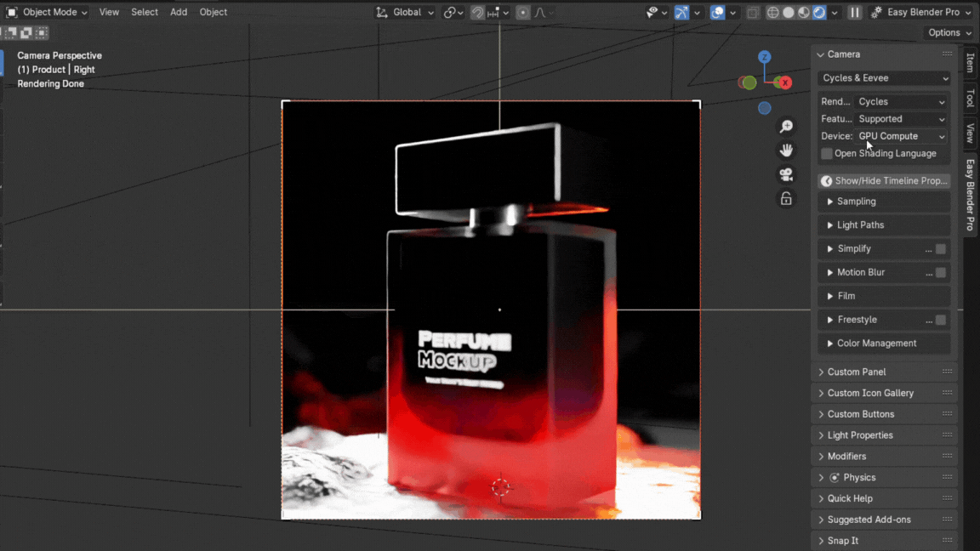Switch to wireframe viewport shading
The width and height of the screenshot is (980, 551).
[772, 13]
